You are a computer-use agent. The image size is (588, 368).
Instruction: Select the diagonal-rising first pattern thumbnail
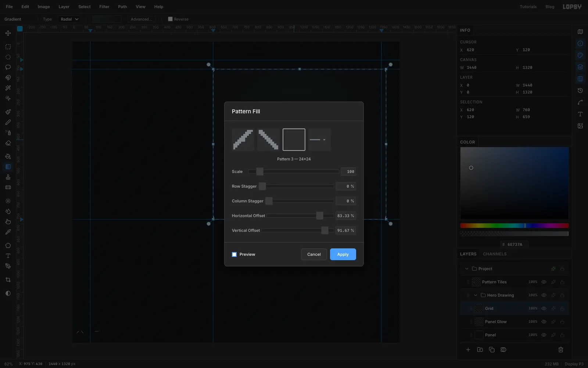click(x=243, y=139)
